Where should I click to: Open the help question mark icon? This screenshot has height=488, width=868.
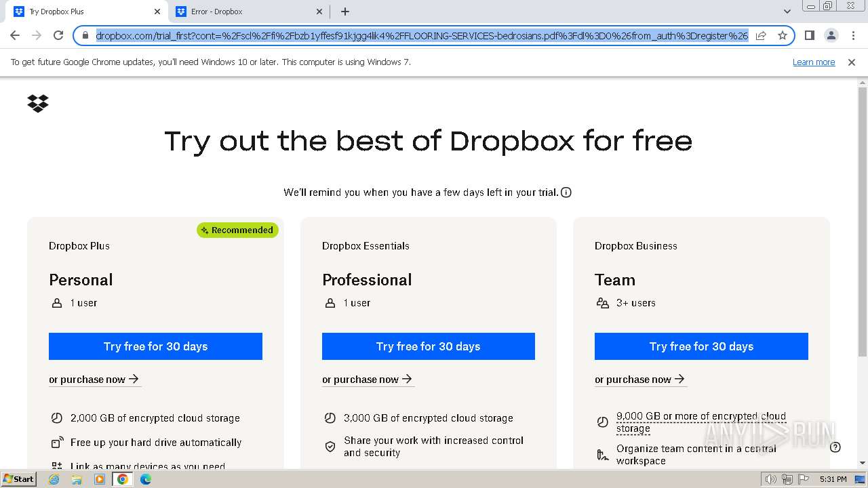click(835, 447)
